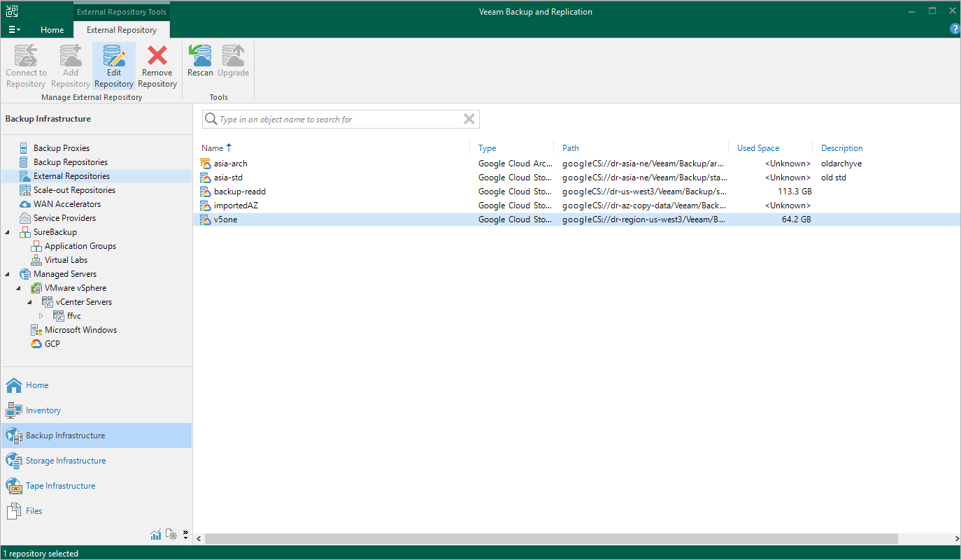Click the Scale-out Repositories icon
This screenshot has width=961, height=560.
pos(24,190)
